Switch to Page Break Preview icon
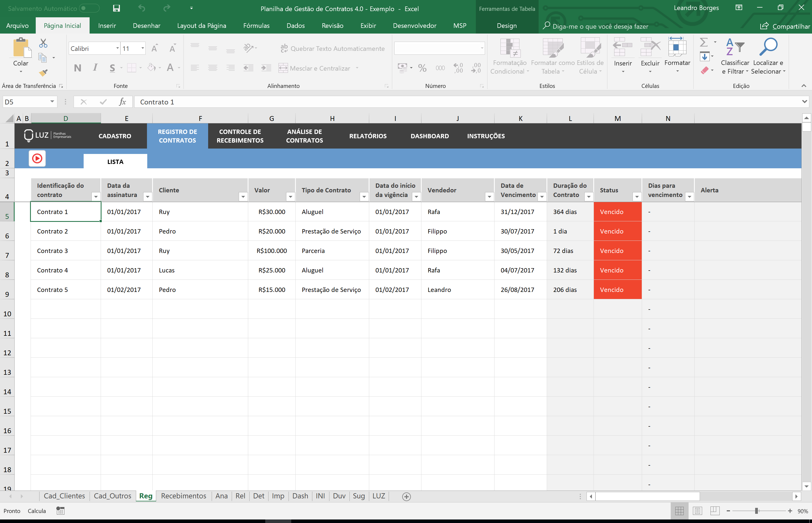The height and width of the screenshot is (523, 812). click(715, 511)
